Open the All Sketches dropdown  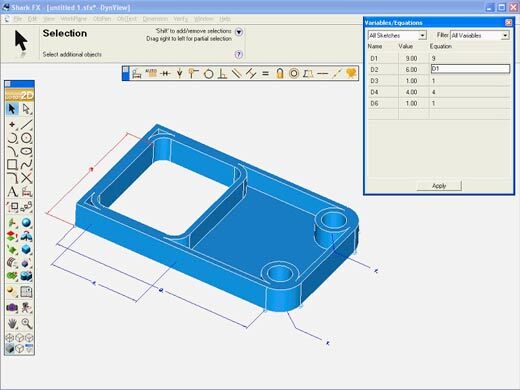pyautogui.click(x=397, y=35)
